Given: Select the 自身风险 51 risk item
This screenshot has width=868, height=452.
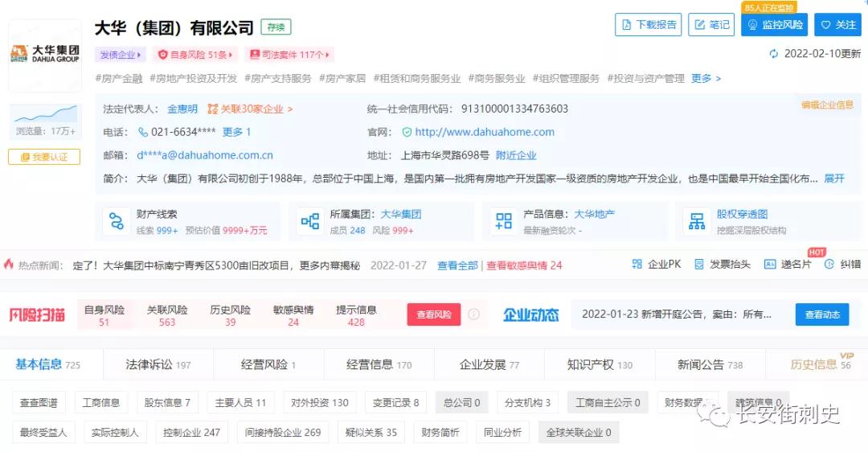Looking at the screenshot, I should tap(104, 315).
